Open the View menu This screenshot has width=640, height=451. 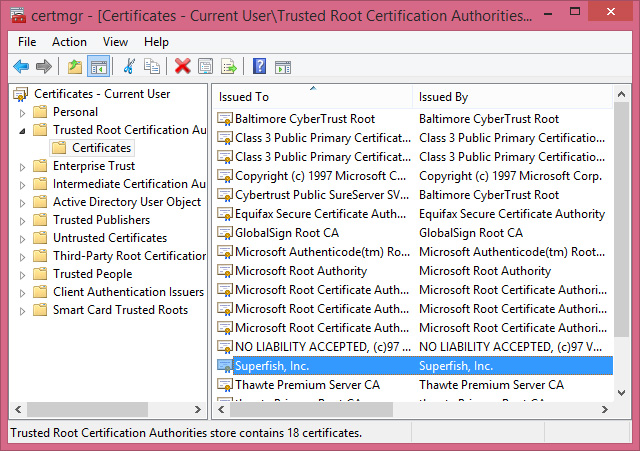115,42
